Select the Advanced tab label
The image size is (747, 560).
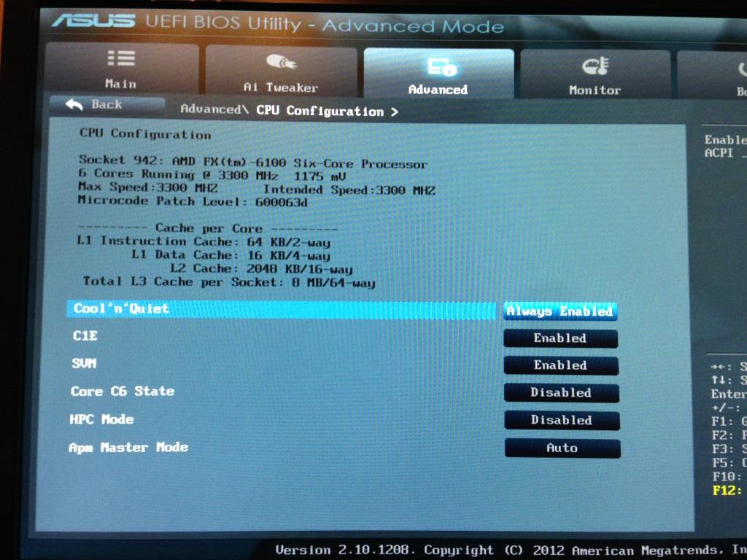(438, 90)
